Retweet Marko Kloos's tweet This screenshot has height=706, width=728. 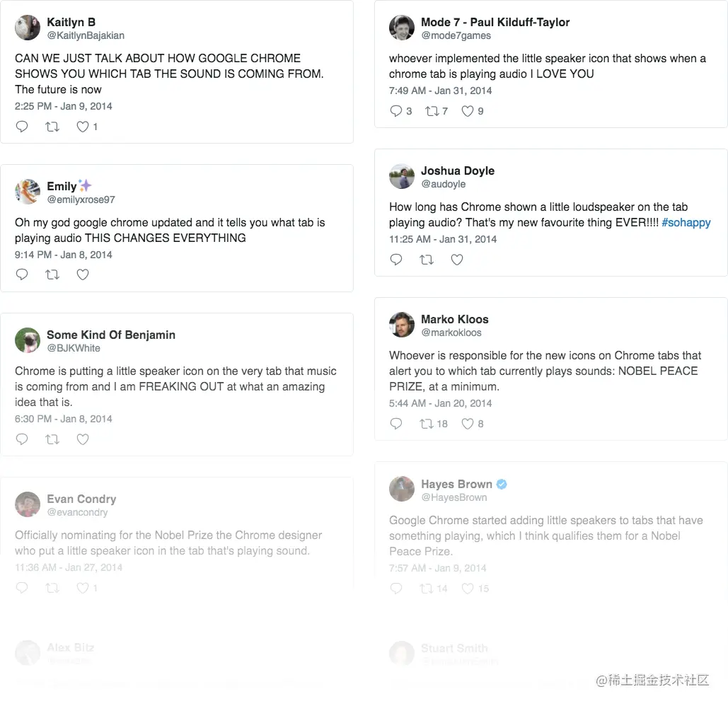point(427,424)
